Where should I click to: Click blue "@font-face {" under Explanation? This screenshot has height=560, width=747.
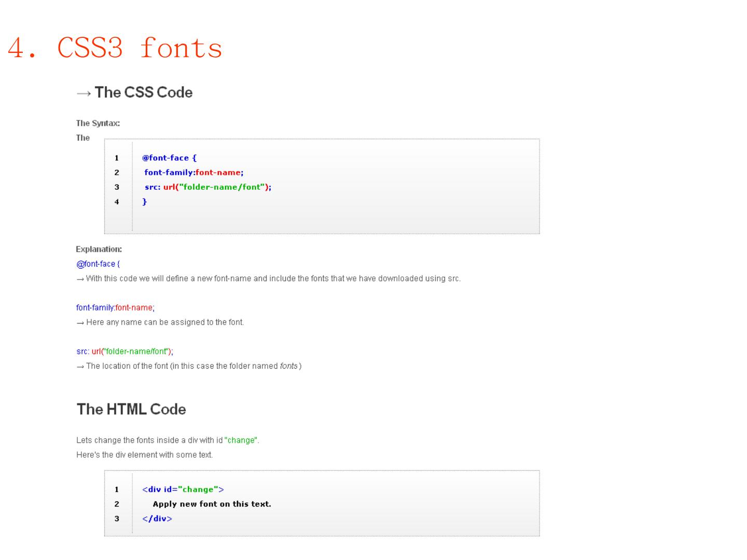click(98, 264)
